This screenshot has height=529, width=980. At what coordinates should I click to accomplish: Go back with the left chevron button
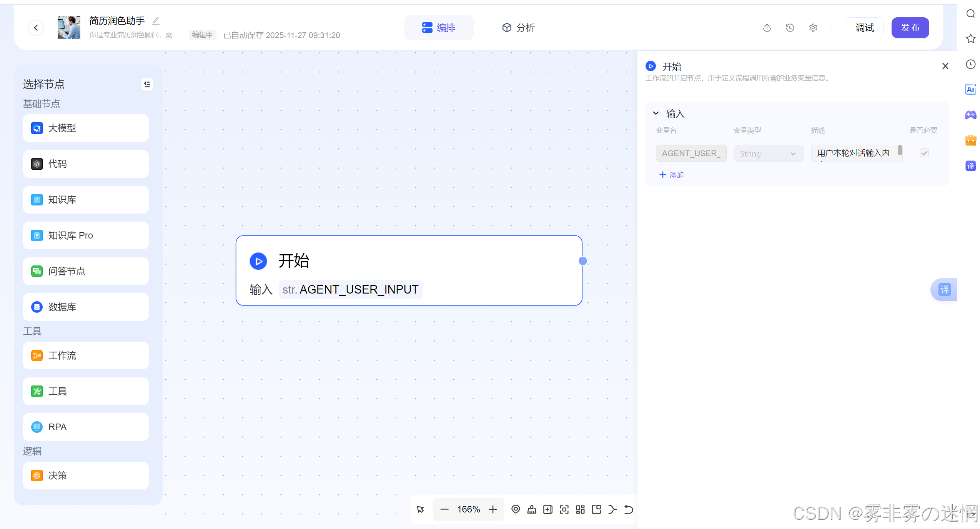tap(36, 28)
